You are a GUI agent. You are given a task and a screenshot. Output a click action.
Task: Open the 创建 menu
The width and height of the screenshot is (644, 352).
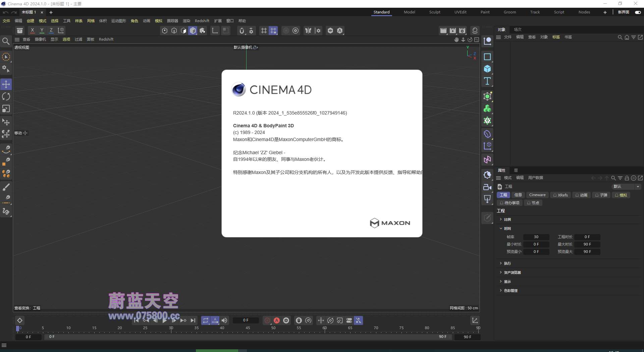[x=31, y=21]
